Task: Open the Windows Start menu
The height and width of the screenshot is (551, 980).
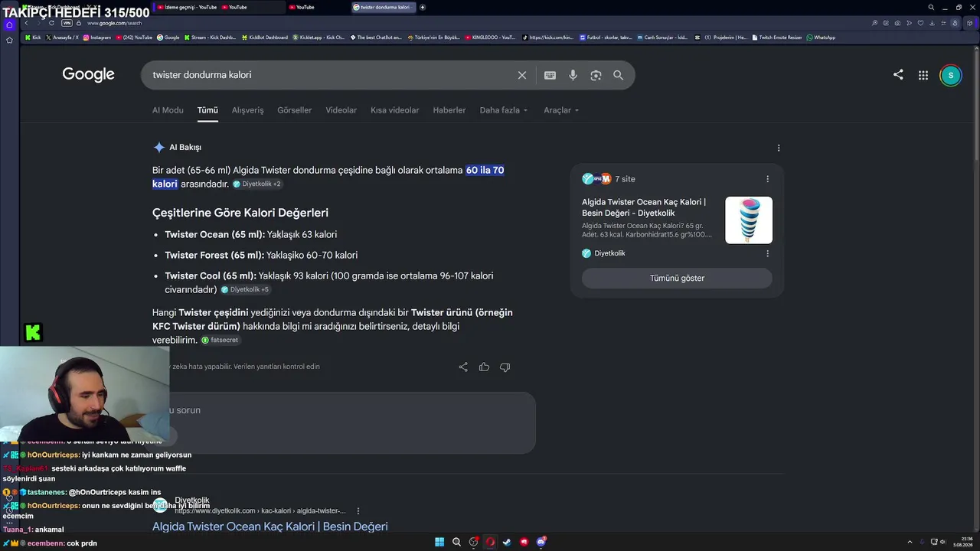Action: (x=439, y=542)
